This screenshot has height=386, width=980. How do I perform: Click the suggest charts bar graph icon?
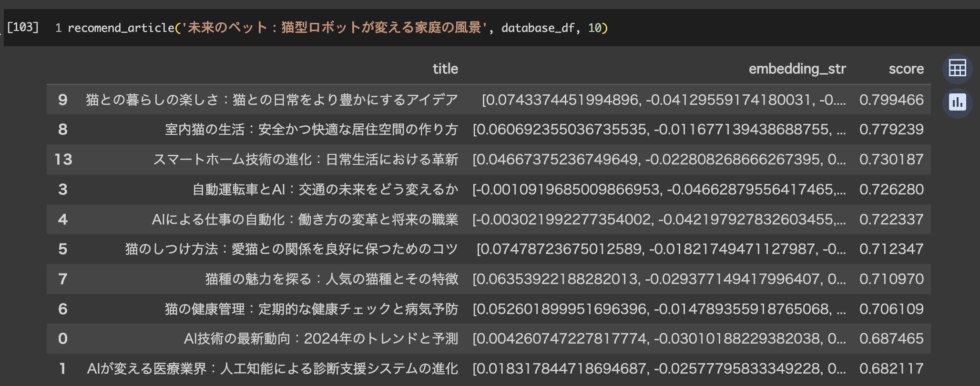pyautogui.click(x=957, y=102)
